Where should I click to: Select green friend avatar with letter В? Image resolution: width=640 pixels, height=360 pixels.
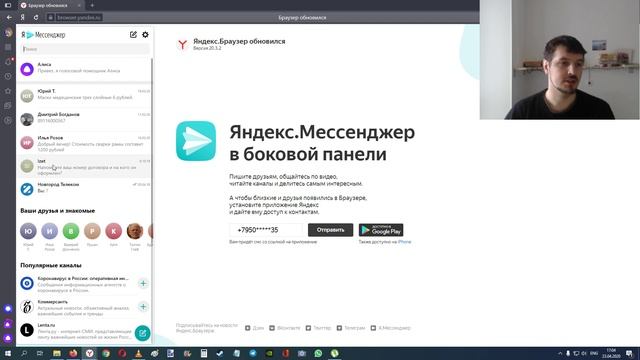click(x=71, y=231)
